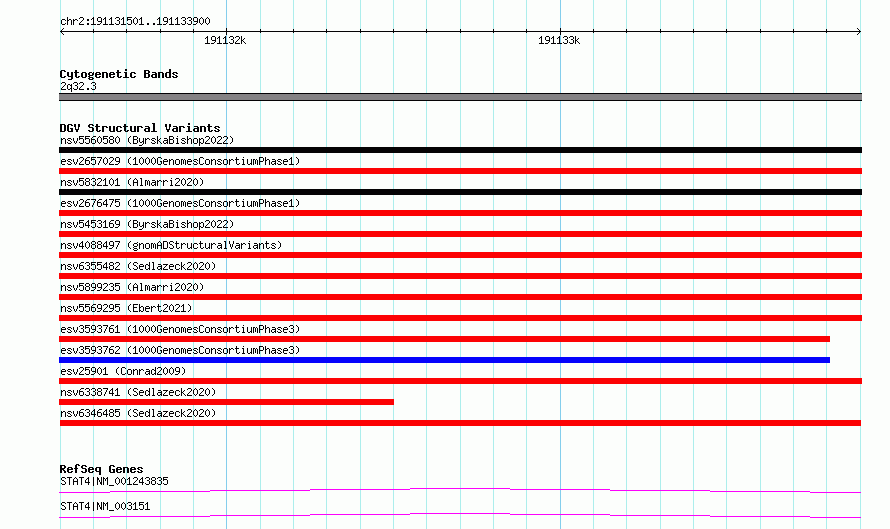890x529 pixels.
Task: Click the 191133k ruler label
Action: 559,40
